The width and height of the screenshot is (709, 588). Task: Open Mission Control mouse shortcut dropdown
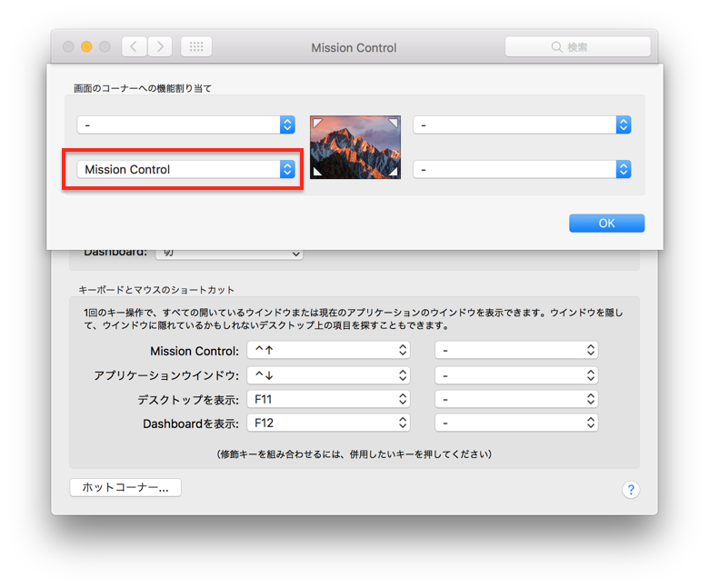(516, 350)
